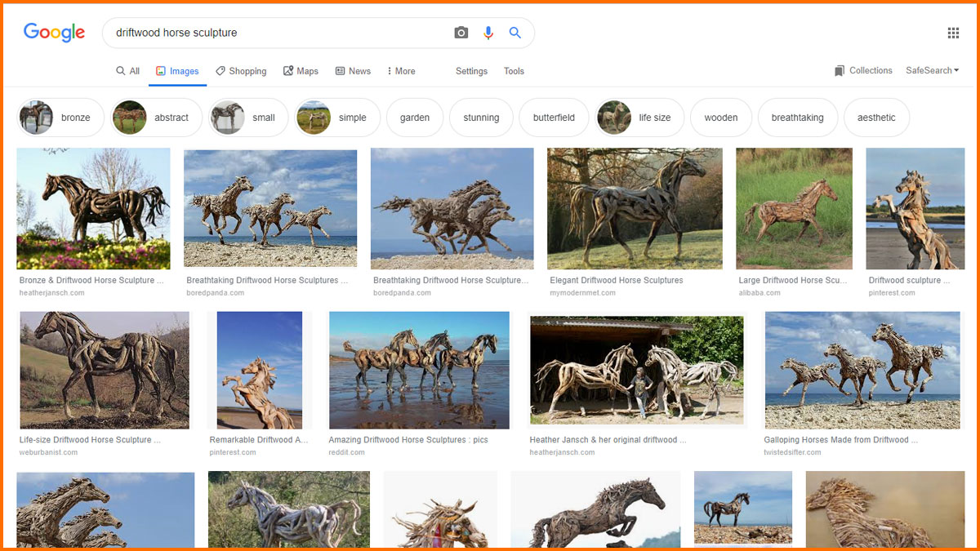This screenshot has height=551, width=980.
Task: Click the Google logo
Action: (54, 33)
